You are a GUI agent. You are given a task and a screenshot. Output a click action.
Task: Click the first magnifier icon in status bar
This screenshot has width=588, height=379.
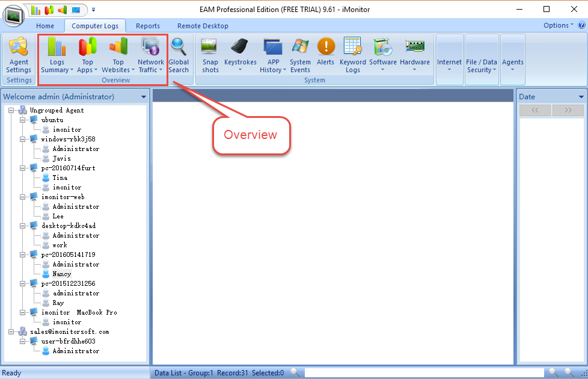pyautogui.click(x=295, y=372)
